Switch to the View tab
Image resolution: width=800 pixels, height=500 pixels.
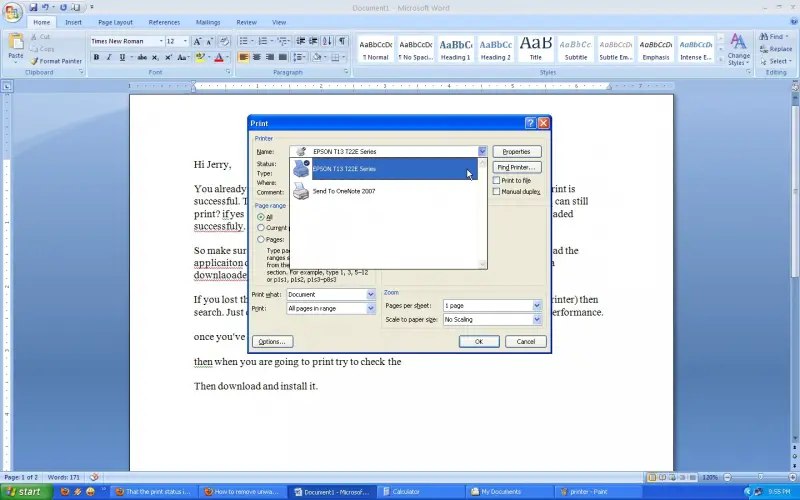pos(279,22)
